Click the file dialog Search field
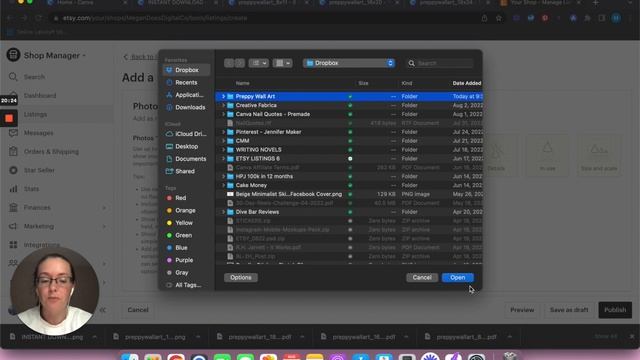Viewport: 640px width, 360px height. click(441, 63)
